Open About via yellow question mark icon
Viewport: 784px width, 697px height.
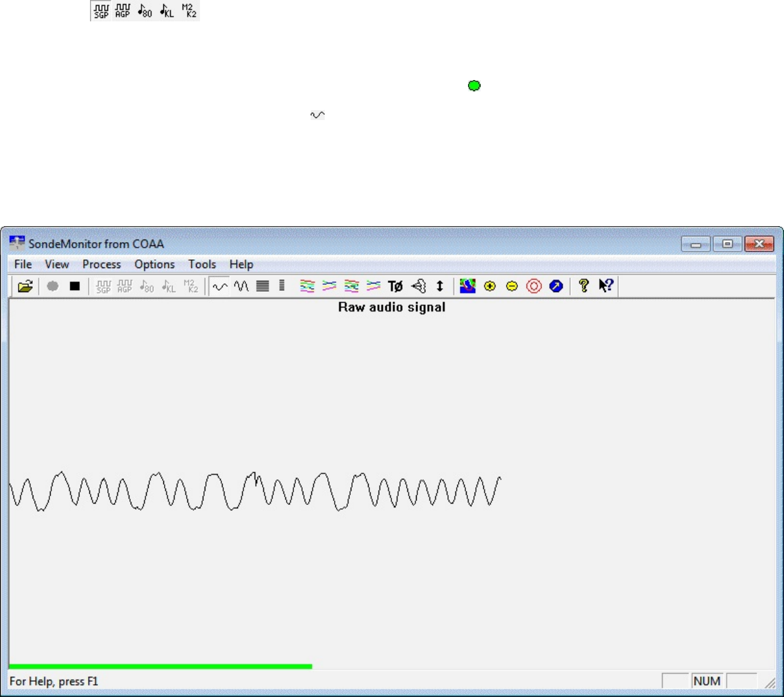pyautogui.click(x=583, y=285)
